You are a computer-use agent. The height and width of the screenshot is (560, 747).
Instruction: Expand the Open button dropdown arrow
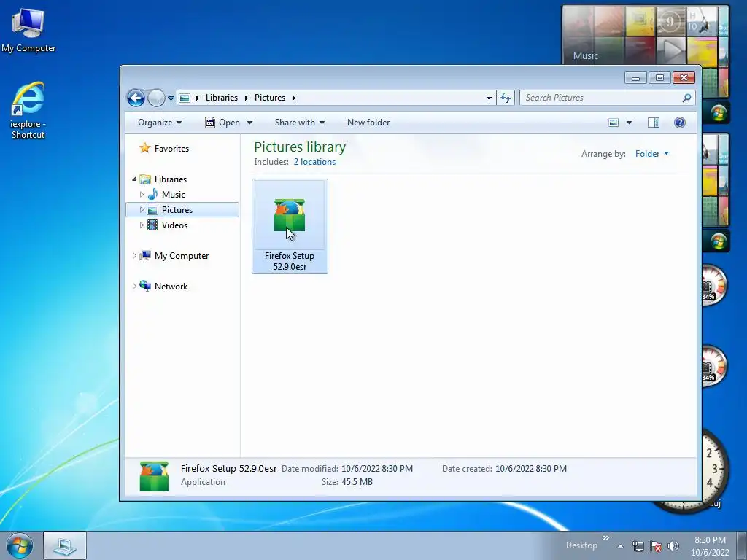(x=249, y=122)
